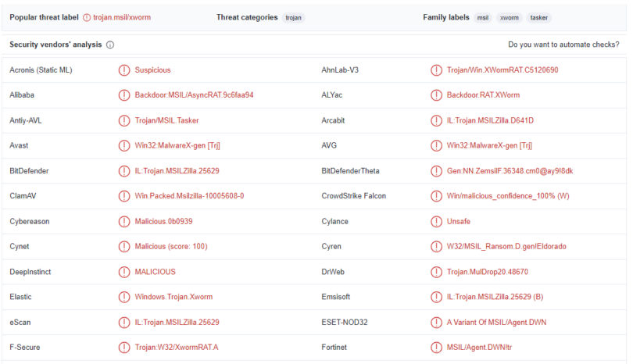This screenshot has width=633, height=364.
Task: Select the trojan threat category tag
Action: (x=293, y=17)
